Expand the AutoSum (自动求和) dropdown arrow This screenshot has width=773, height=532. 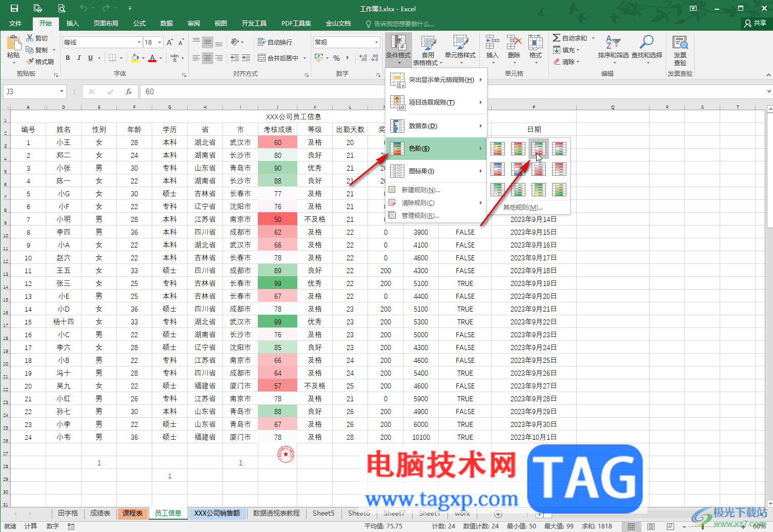593,38
